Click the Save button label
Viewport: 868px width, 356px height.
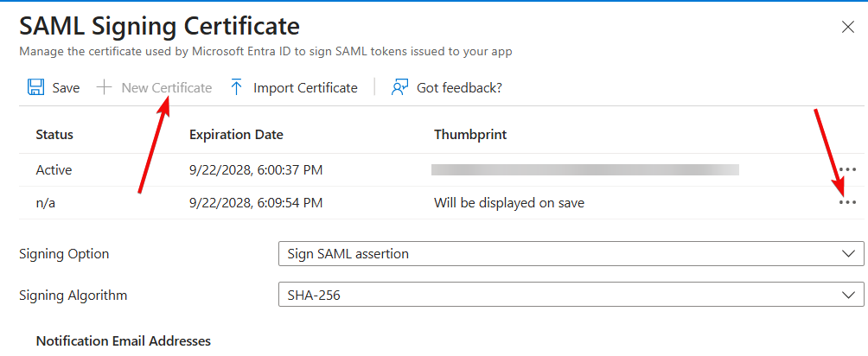pyautogui.click(x=66, y=87)
